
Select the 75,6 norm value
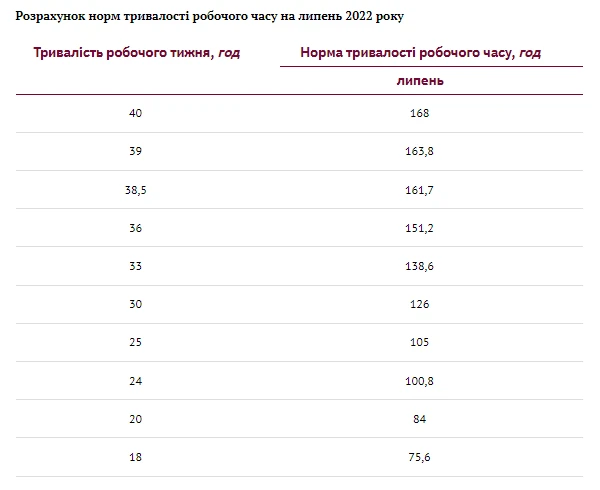pyautogui.click(x=420, y=458)
